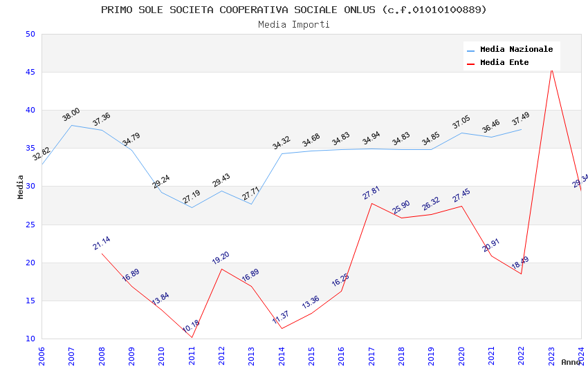
Task: Select the 27.71 data label
Action: click(x=250, y=193)
